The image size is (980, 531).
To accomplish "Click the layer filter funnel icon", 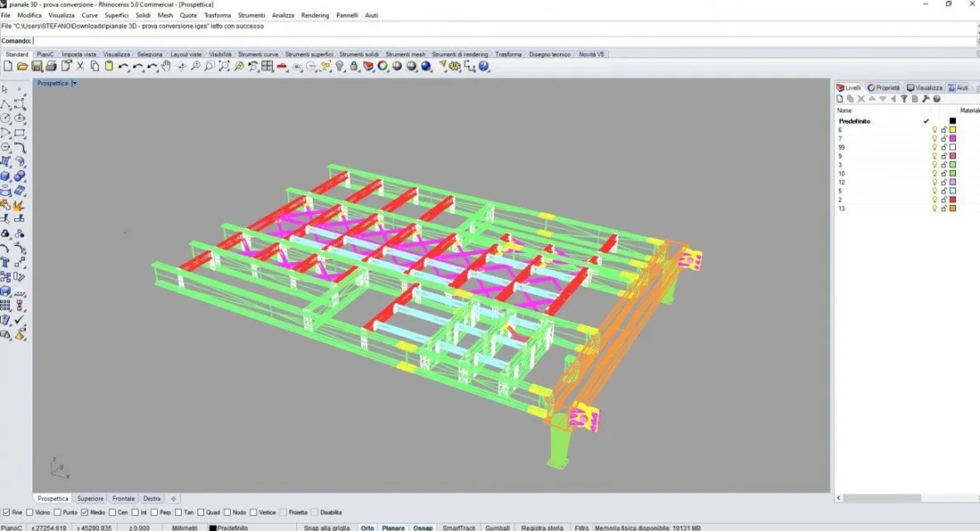I will [x=904, y=99].
